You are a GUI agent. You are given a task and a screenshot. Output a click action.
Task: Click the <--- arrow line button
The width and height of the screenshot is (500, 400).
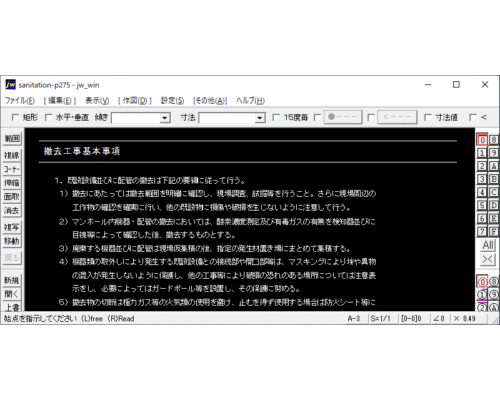click(x=397, y=117)
